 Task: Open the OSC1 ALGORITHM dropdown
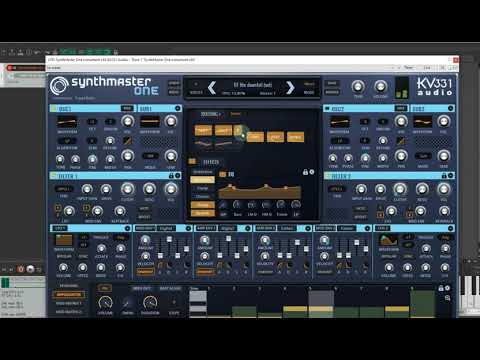tap(68, 141)
